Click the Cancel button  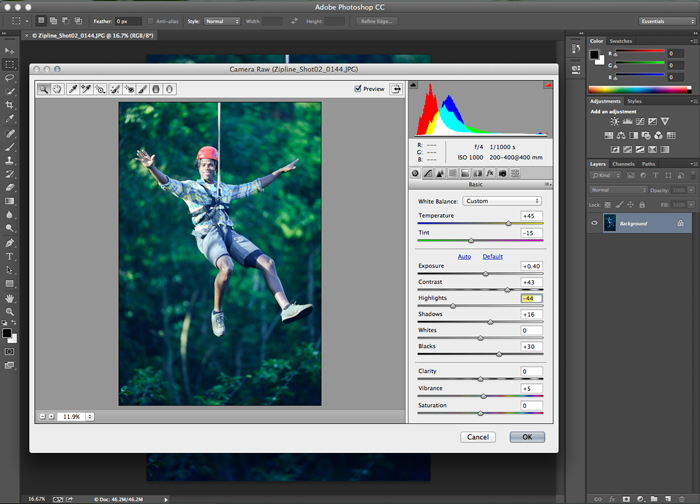pos(478,437)
